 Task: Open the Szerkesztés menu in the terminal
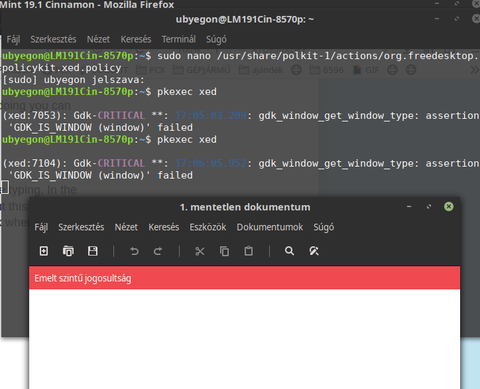pyautogui.click(x=53, y=39)
